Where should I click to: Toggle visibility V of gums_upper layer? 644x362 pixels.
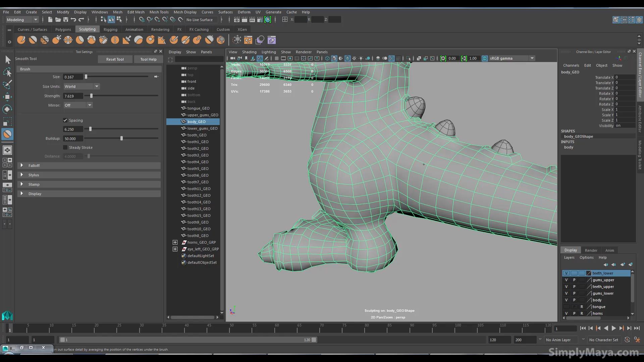567,280
